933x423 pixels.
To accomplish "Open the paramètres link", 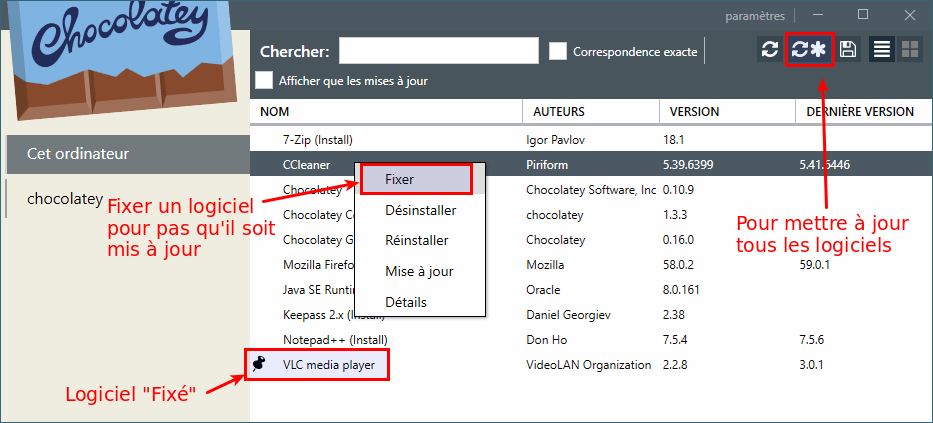I will 755,16.
